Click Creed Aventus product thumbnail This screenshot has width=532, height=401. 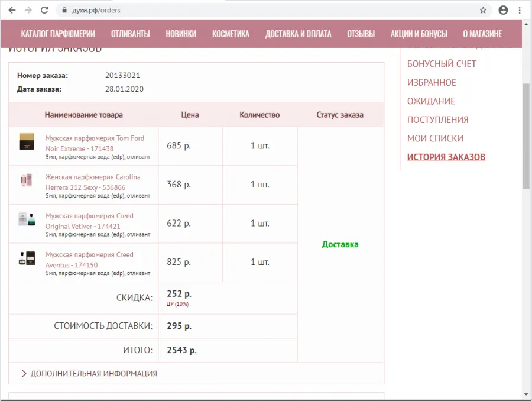click(x=27, y=258)
